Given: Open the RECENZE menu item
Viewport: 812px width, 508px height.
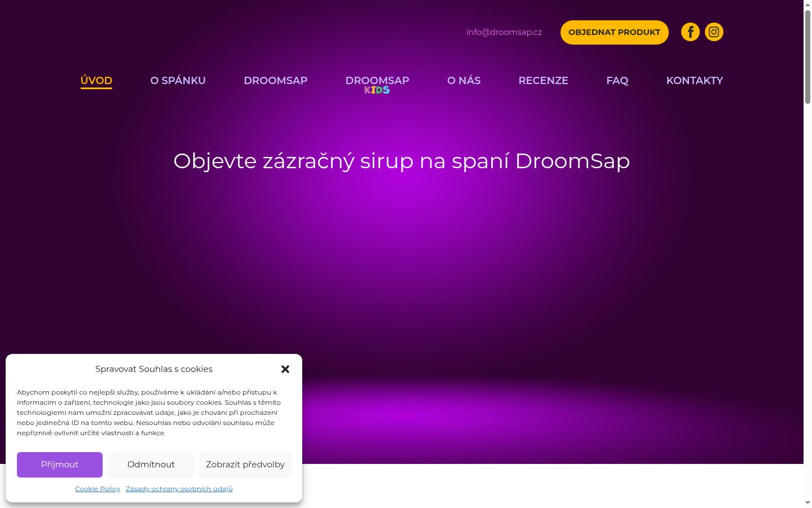Looking at the screenshot, I should 544,81.
